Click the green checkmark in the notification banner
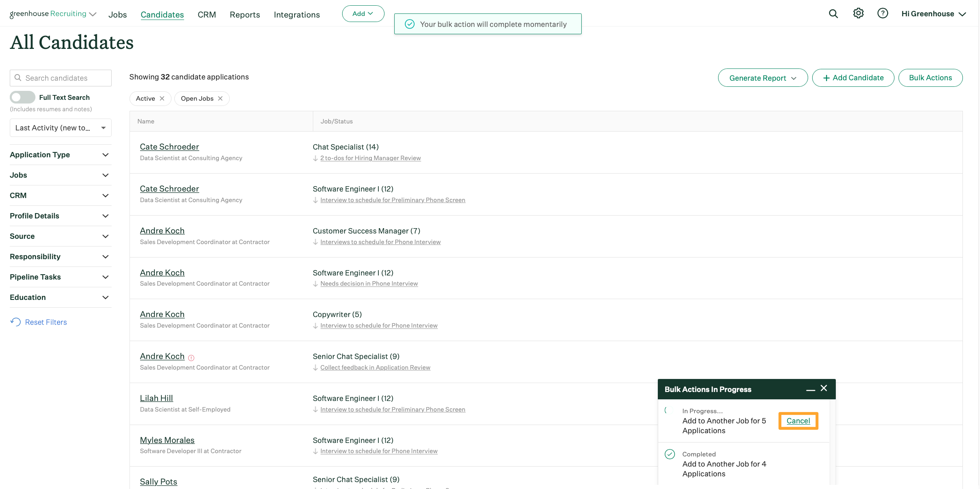This screenshot has height=489, width=980. [x=410, y=24]
